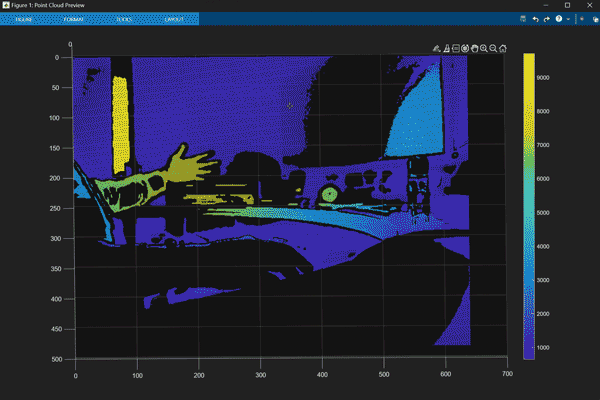Click the Zoom In magnifier
600x400 pixels.
[484, 48]
